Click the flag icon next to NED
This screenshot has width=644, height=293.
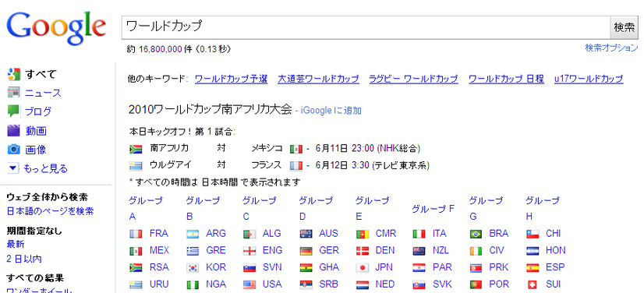(363, 284)
